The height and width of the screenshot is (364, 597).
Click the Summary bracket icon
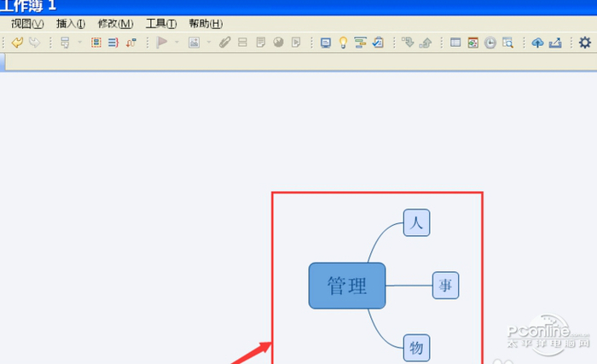(x=113, y=43)
